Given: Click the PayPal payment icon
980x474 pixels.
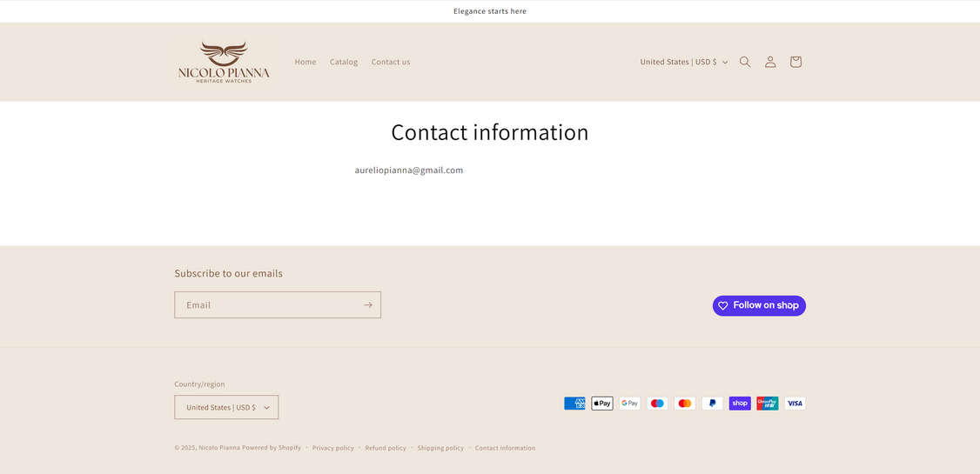Looking at the screenshot, I should pyautogui.click(x=712, y=404).
